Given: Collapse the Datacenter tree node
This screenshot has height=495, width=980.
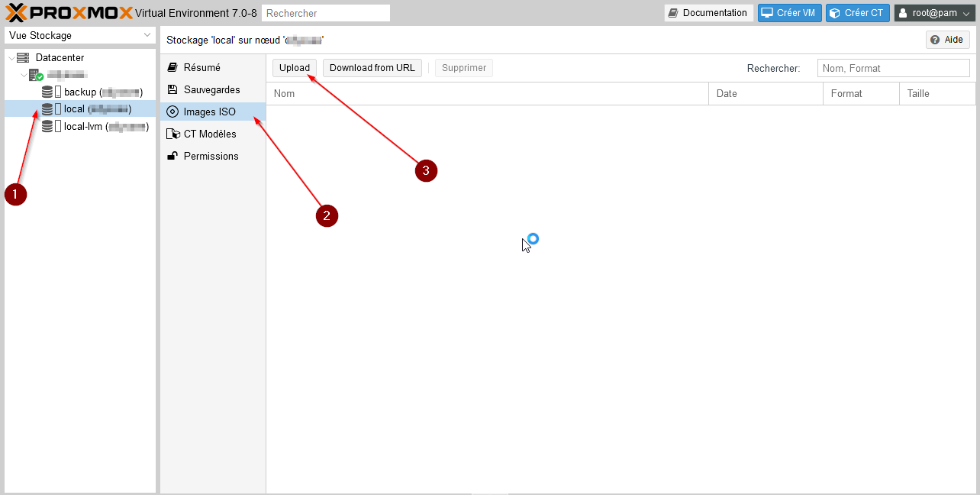Looking at the screenshot, I should tap(11, 58).
